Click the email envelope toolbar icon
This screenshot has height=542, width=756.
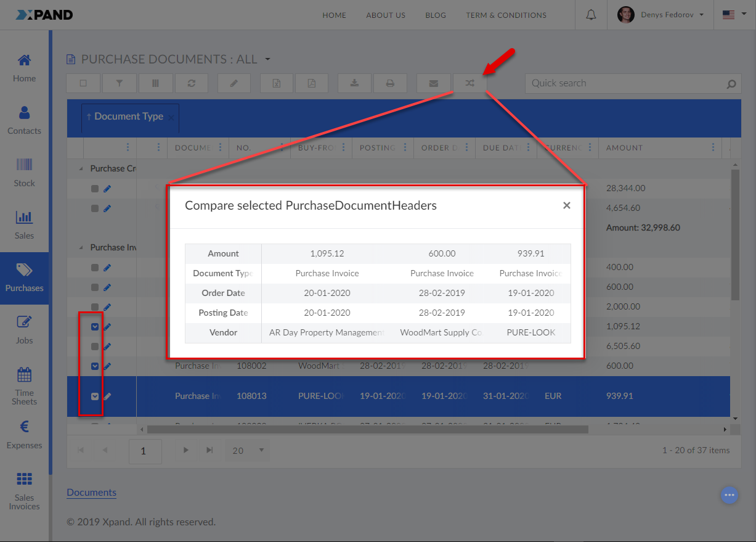click(x=433, y=83)
